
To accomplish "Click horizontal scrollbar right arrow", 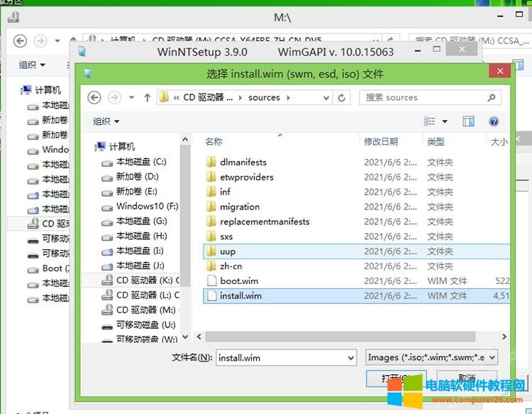I will coord(504,337).
